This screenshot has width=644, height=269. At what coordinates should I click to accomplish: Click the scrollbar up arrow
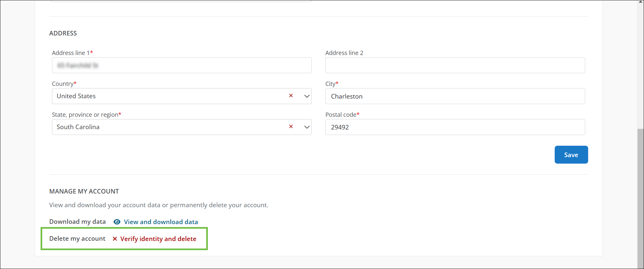(640, 2)
